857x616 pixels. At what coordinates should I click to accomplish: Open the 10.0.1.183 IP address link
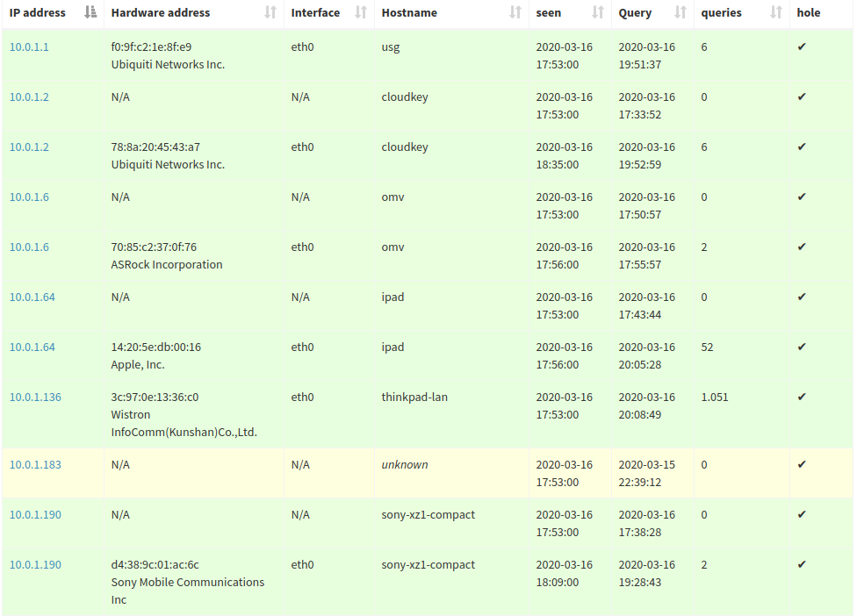(35, 464)
